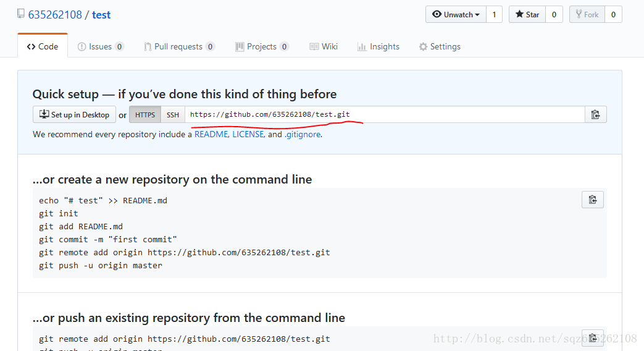Click Set up in Desktop button

[74, 115]
